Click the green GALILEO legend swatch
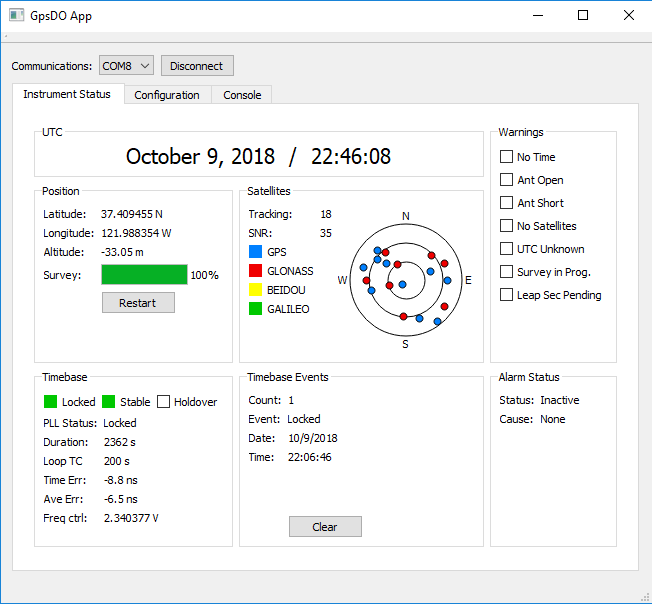Viewport: 654px width, 606px height. [255, 309]
